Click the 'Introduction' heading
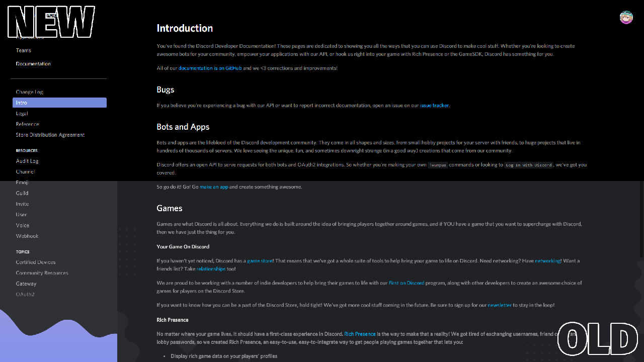This screenshot has height=362, width=644. (185, 28)
